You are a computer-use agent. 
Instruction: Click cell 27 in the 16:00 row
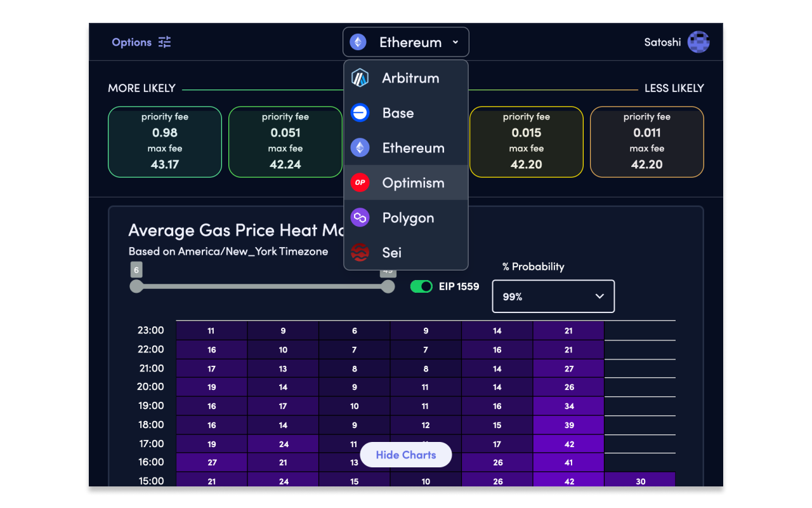coord(212,462)
